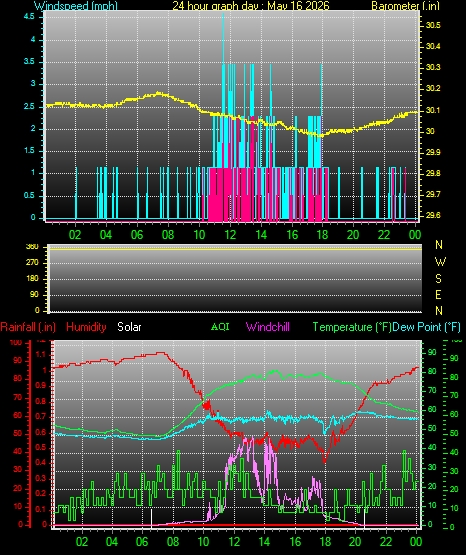Image resolution: width=466 pixels, height=555 pixels.
Task: Click hour 00 under the temperature graph
Action: 416,542
